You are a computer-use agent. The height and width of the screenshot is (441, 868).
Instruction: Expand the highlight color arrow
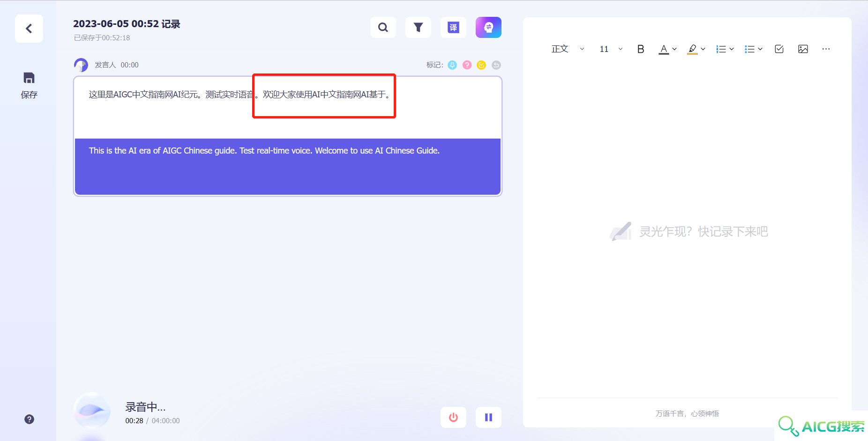point(703,49)
